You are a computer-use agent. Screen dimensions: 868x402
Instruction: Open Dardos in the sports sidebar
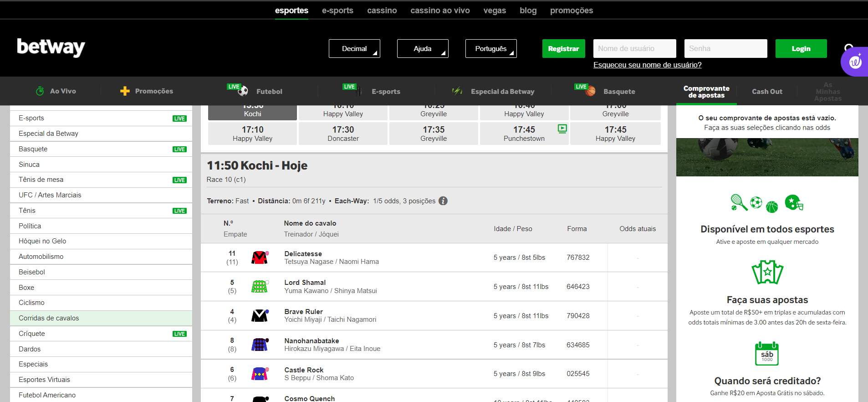(101, 349)
